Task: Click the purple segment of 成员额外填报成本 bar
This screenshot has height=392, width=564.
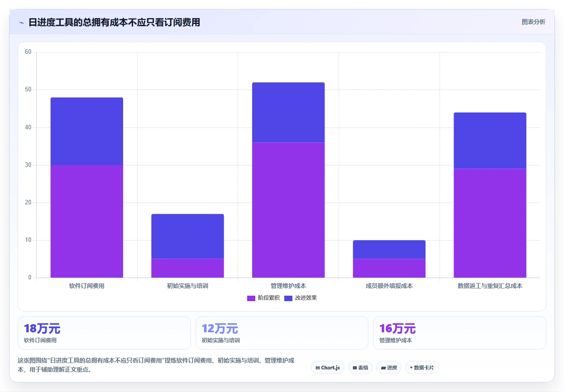Action: 389,268
